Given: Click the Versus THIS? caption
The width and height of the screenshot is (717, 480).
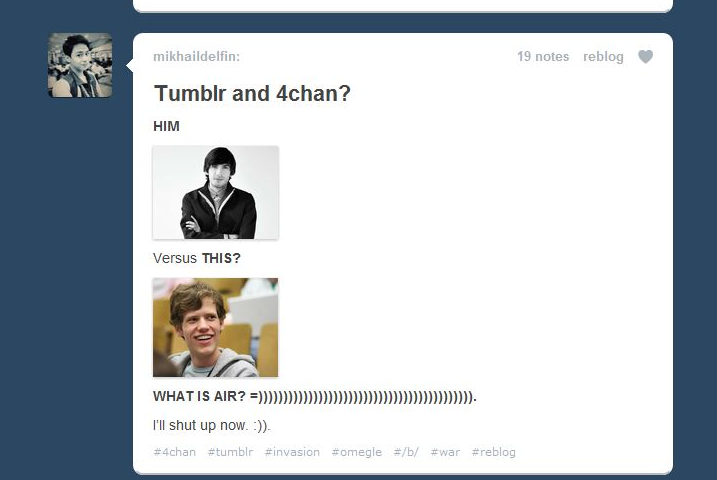Looking at the screenshot, I should coord(197,258).
